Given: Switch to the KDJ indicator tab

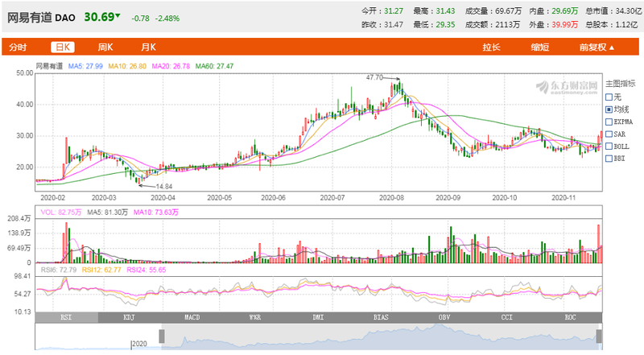Looking at the screenshot, I should 130,318.
